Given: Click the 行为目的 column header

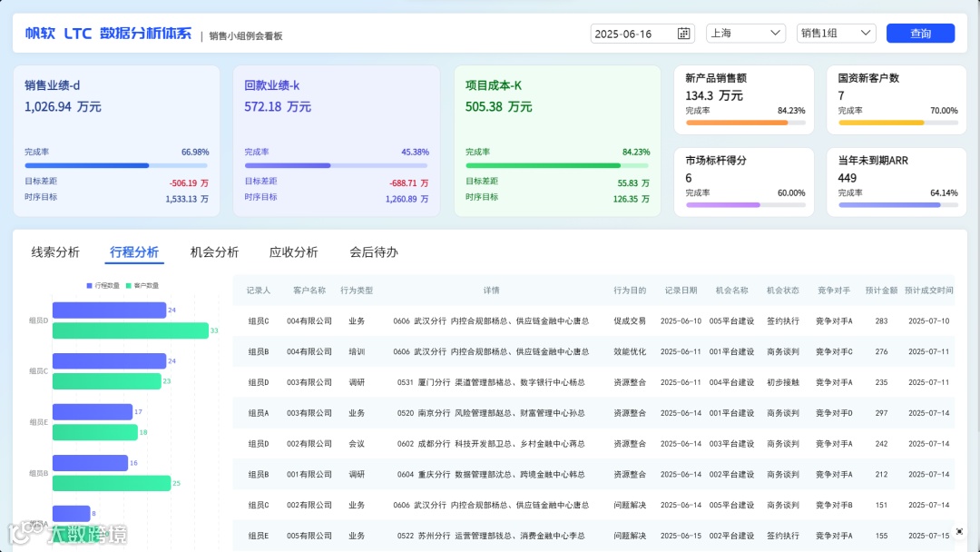Looking at the screenshot, I should click(630, 291).
